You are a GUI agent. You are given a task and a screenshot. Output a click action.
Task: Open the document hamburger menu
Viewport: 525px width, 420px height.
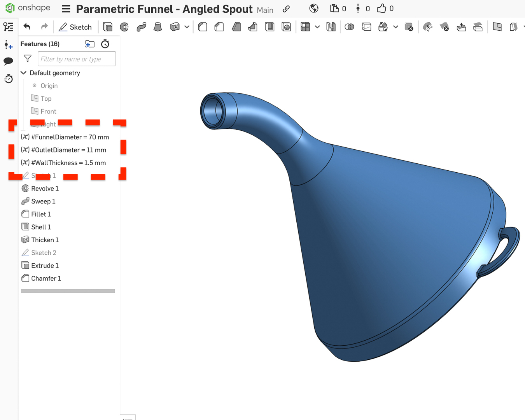[65, 9]
